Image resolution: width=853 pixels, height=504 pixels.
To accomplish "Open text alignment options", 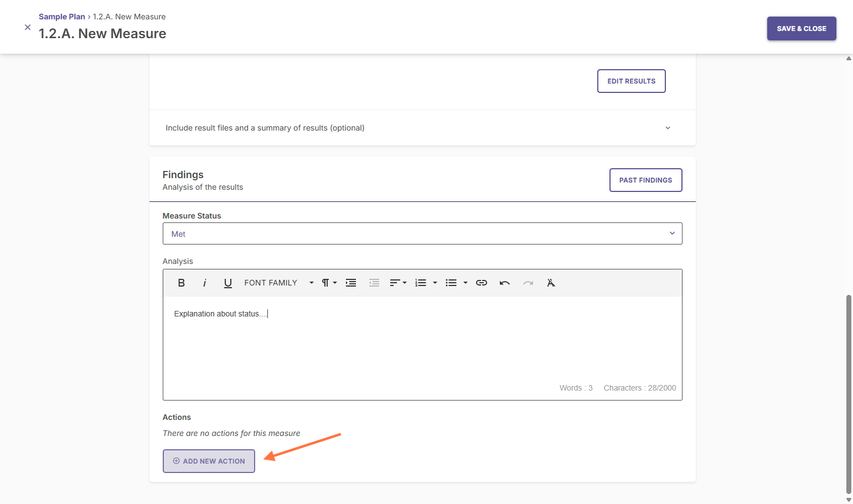I will (x=398, y=283).
